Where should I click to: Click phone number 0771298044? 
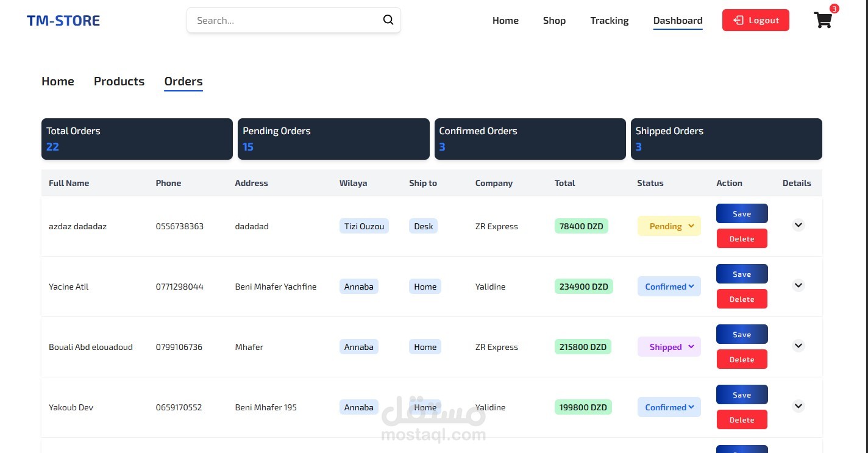tap(180, 287)
